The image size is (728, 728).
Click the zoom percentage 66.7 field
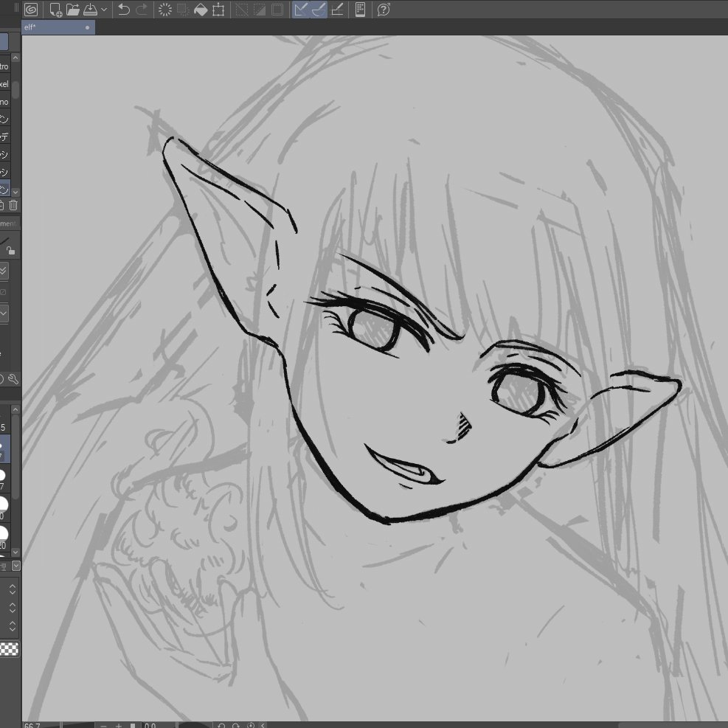(32, 725)
